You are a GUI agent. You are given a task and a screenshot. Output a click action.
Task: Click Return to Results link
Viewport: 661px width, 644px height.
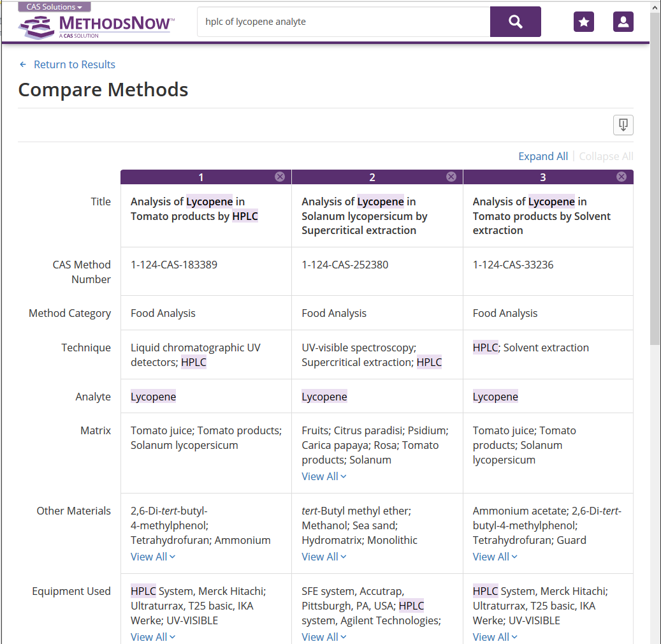tap(74, 64)
